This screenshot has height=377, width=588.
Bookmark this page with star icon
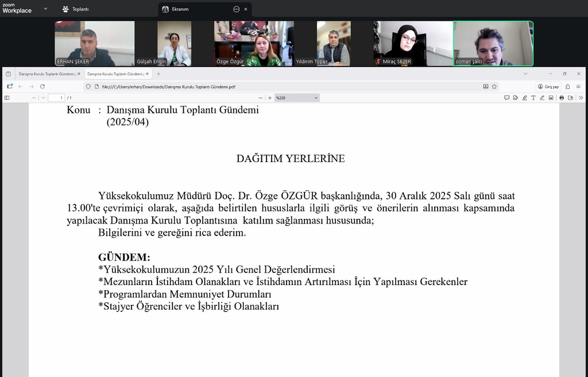(494, 86)
